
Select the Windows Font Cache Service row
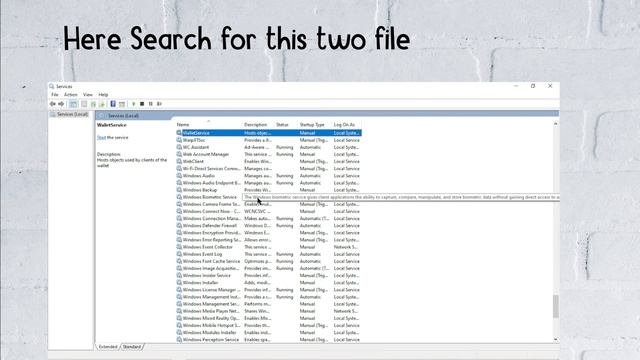[269, 261]
